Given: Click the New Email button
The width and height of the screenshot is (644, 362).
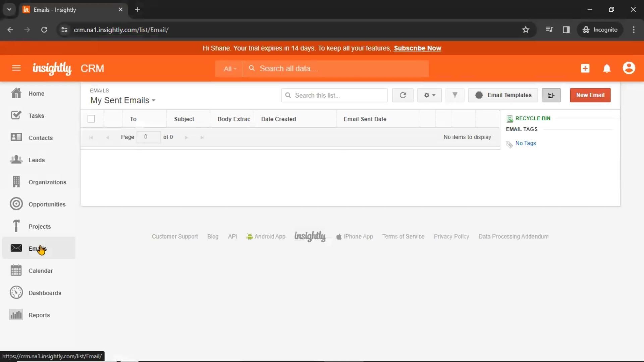Looking at the screenshot, I should coord(590,95).
